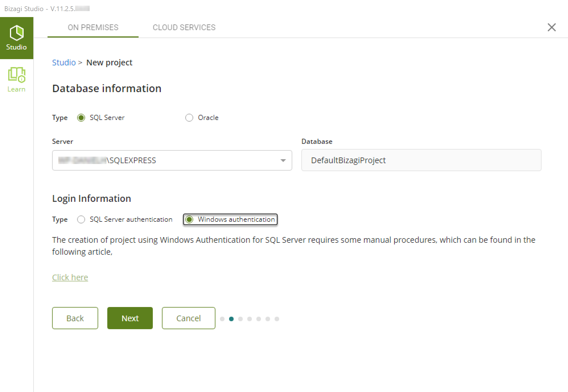The width and height of the screenshot is (568, 392).
Task: Go to Studio breadcrumb link
Action: (x=64, y=63)
